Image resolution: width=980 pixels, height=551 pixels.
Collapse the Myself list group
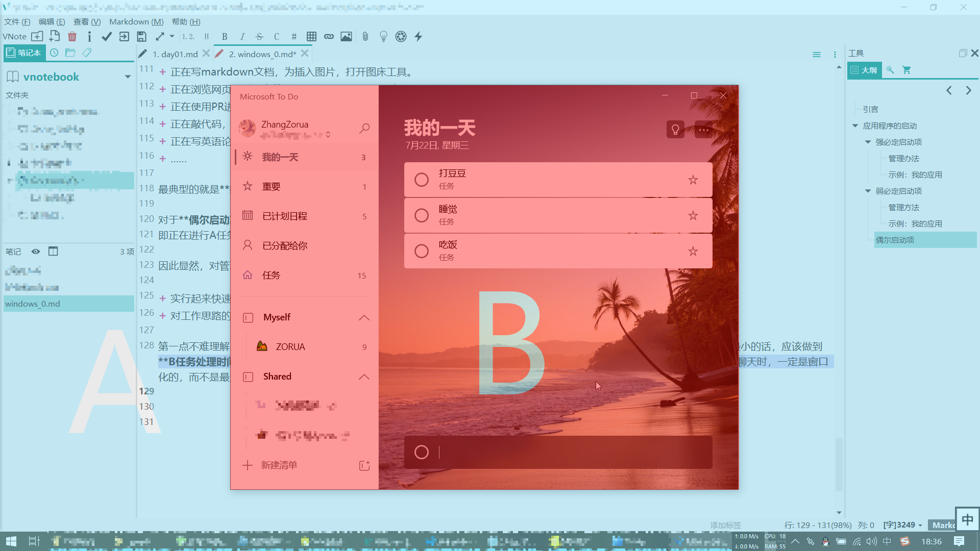click(364, 317)
